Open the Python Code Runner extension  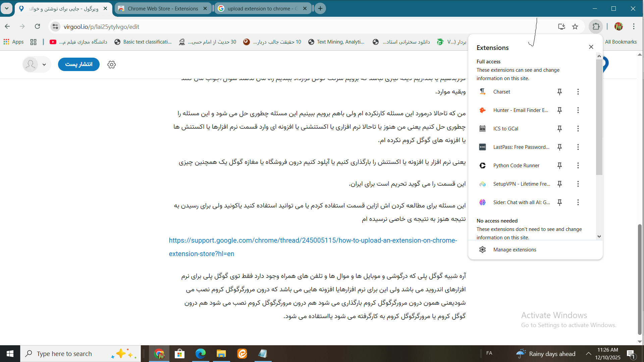coord(516,166)
